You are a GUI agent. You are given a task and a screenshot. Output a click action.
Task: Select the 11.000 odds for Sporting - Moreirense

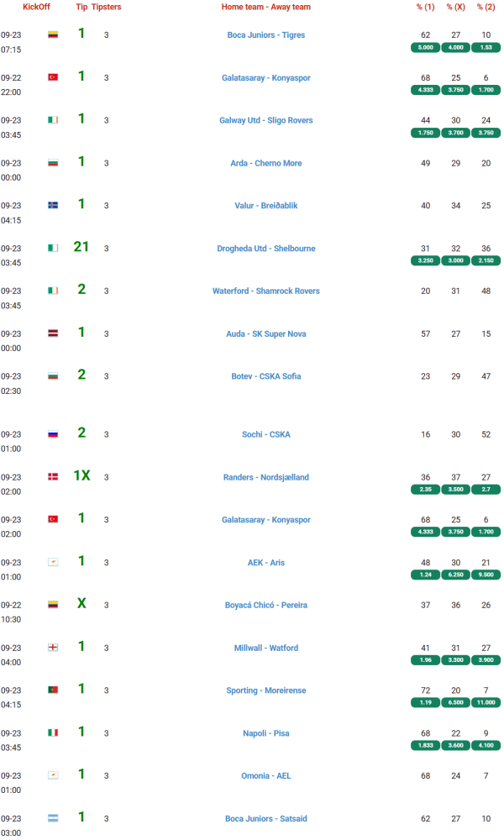[x=486, y=702]
